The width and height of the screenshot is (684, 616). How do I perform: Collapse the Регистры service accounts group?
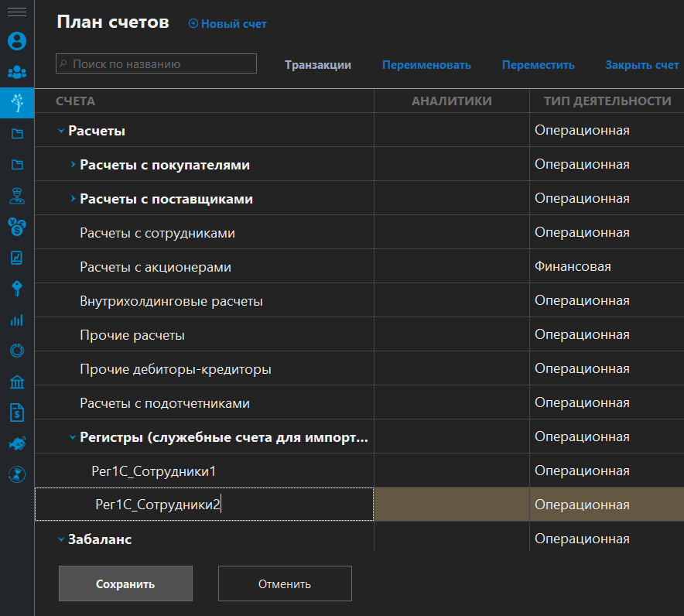pos(73,437)
